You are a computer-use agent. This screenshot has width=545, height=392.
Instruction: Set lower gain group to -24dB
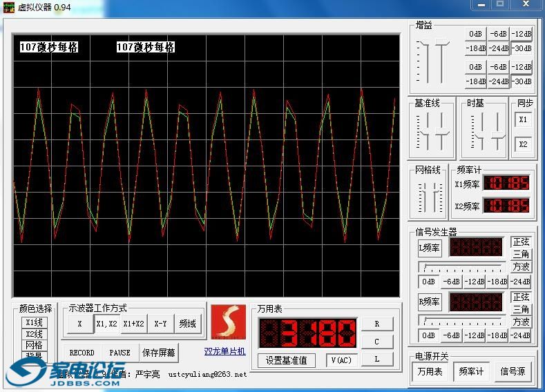pos(499,81)
